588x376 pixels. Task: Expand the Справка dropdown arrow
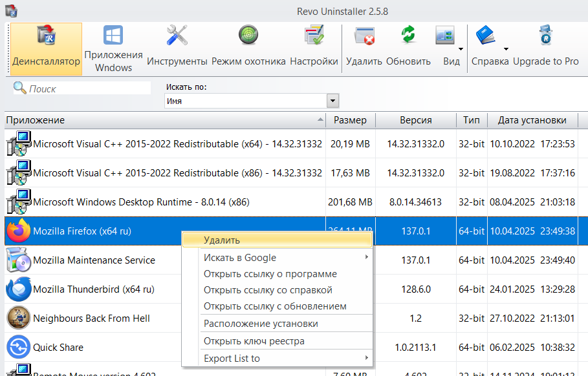(x=506, y=49)
